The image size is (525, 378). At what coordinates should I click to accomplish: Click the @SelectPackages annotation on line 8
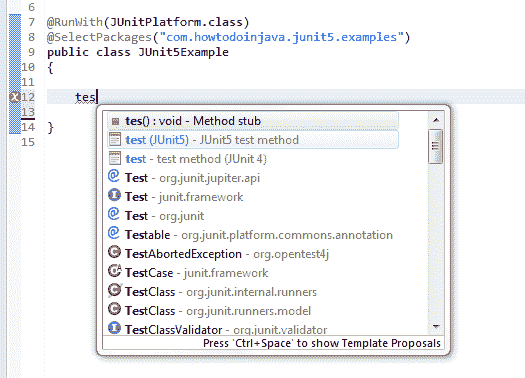[99, 37]
